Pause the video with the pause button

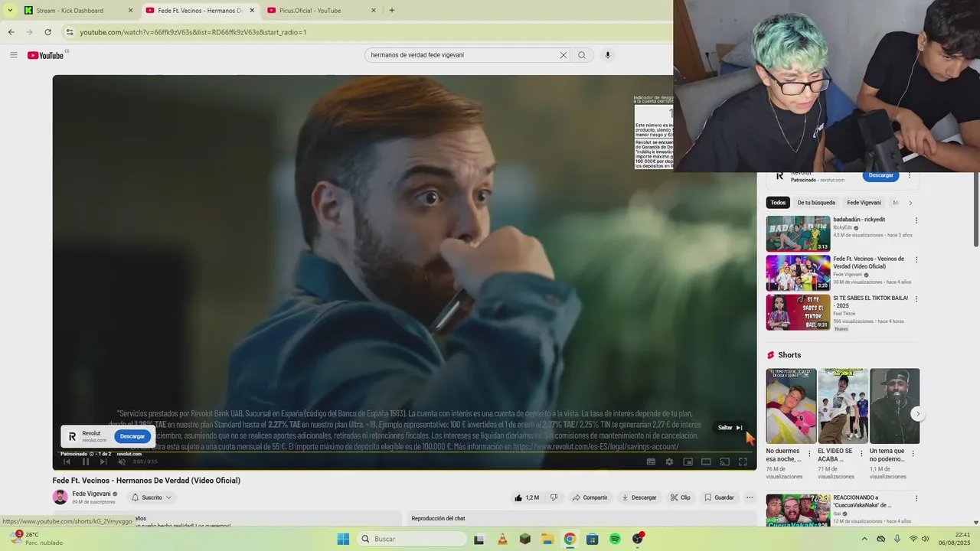tap(85, 461)
